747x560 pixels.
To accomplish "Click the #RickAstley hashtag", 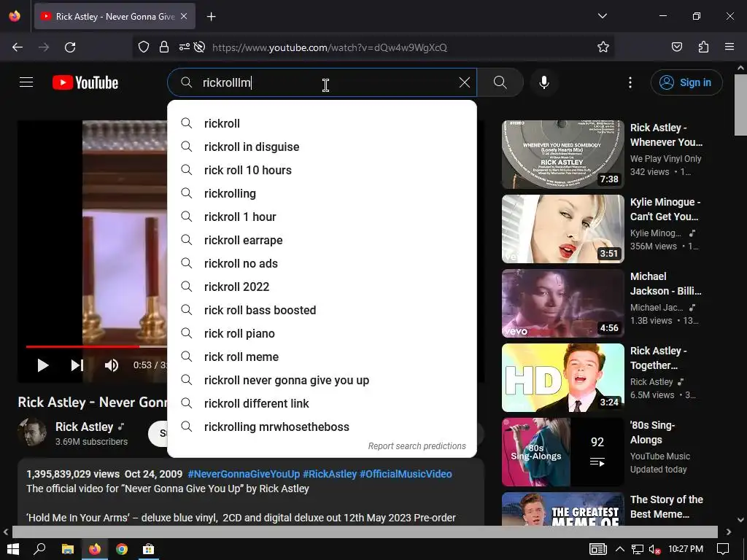I will tap(330, 474).
